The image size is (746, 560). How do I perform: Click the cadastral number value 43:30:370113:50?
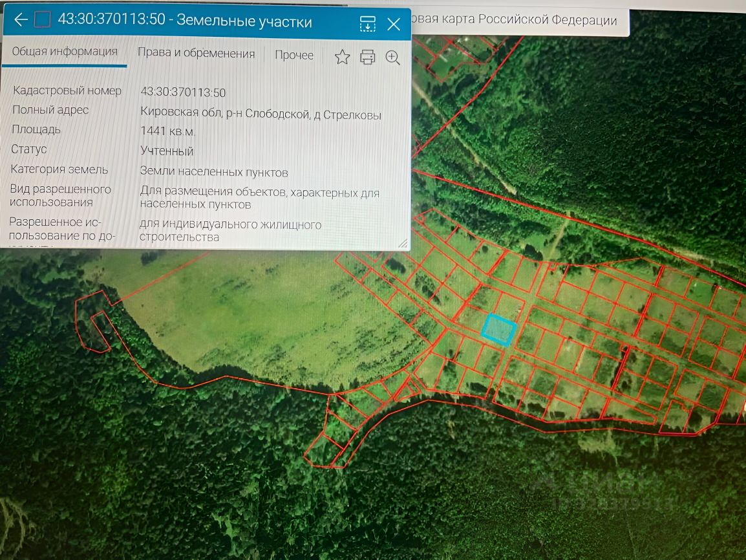coord(183,92)
